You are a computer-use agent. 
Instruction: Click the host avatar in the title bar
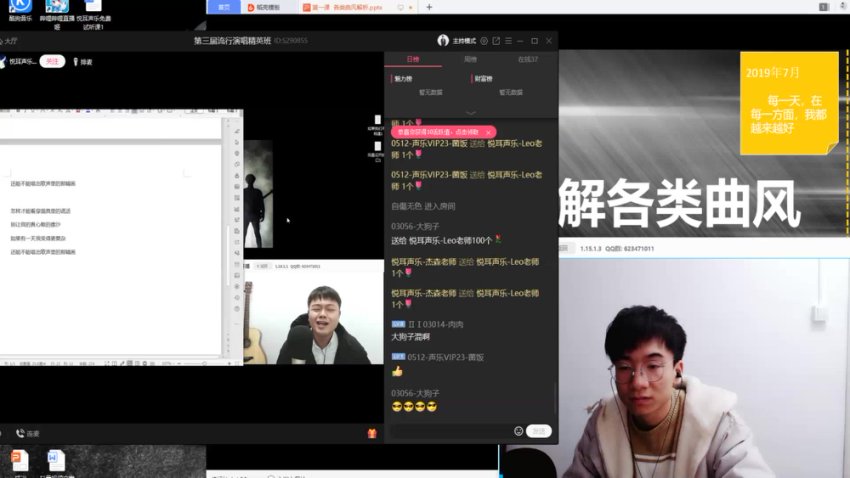(443, 41)
